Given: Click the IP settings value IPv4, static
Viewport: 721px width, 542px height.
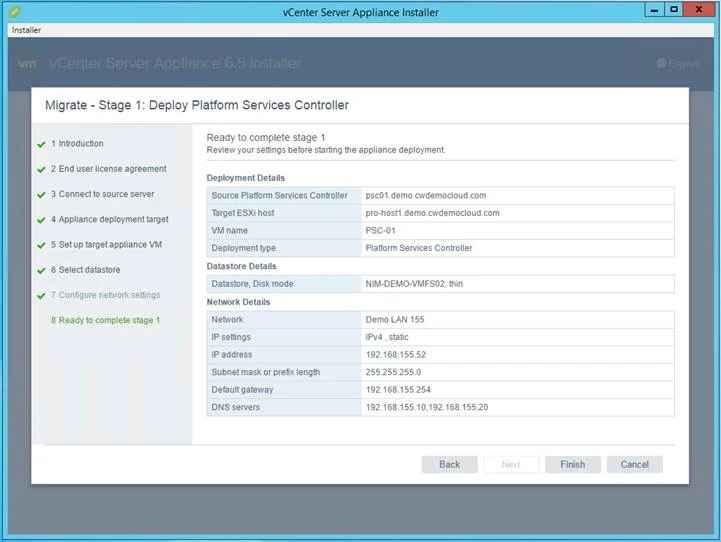Looking at the screenshot, I should pos(387,337).
